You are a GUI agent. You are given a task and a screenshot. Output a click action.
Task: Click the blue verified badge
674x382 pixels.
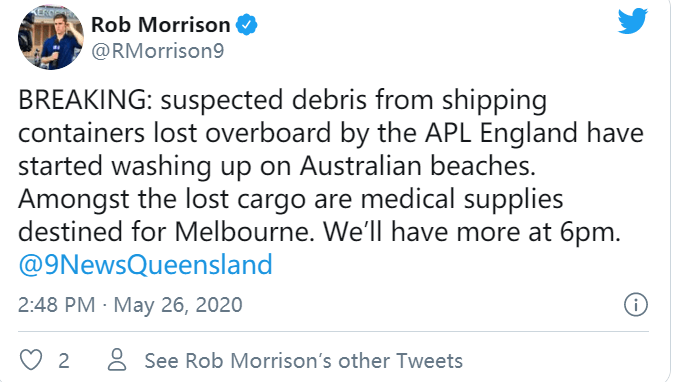click(247, 24)
